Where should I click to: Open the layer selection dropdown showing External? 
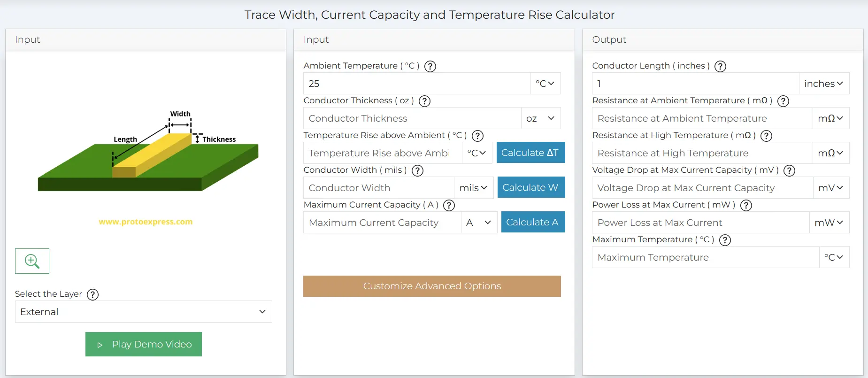click(x=143, y=311)
